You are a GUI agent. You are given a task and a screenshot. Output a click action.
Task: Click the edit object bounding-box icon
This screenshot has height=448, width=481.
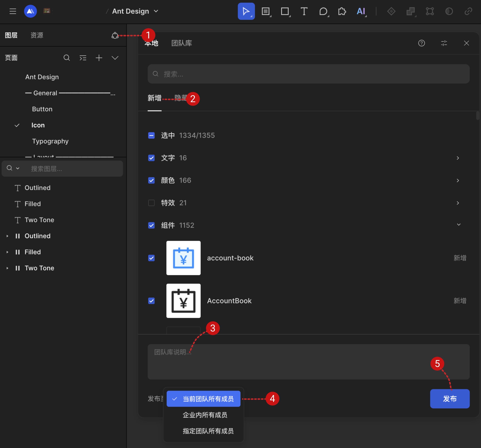tap(430, 11)
